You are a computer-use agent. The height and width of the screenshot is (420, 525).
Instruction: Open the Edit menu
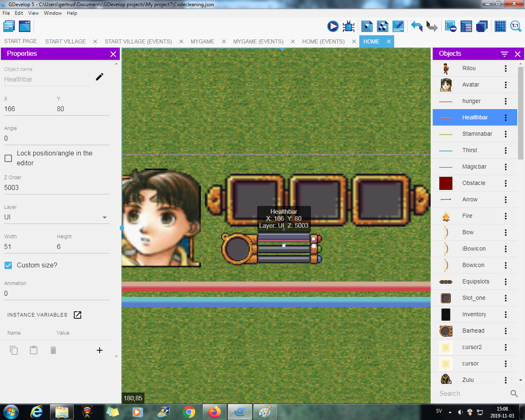(x=19, y=13)
